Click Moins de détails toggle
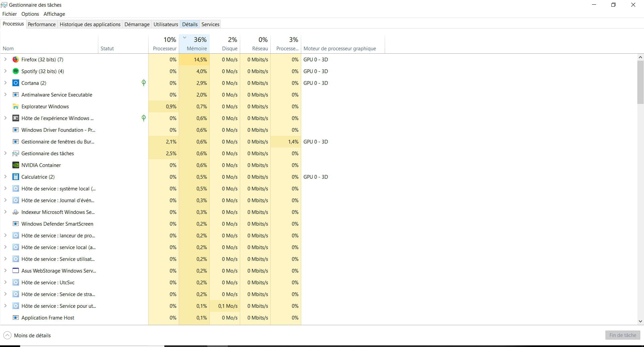This screenshot has width=644, height=347. click(27, 335)
